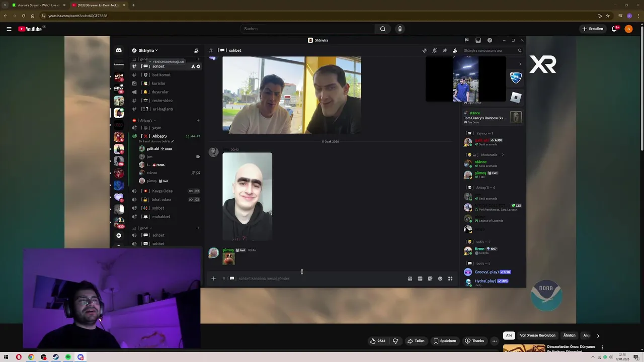This screenshot has height=362, width=644.
Task: Select the Alle filter chip
Action: pos(509,335)
